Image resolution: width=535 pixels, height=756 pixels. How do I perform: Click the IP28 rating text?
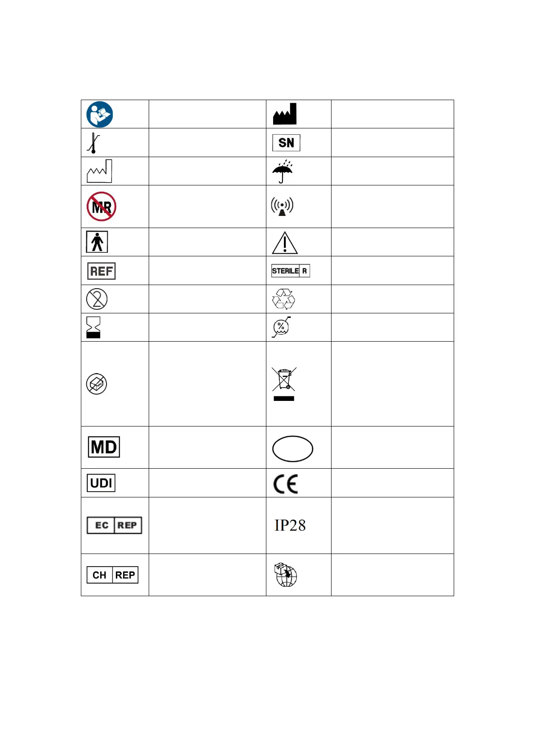[x=290, y=525]
